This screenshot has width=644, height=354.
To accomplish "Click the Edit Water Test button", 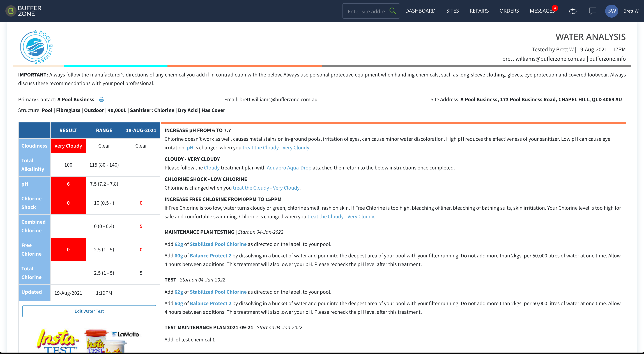I will (89, 311).
